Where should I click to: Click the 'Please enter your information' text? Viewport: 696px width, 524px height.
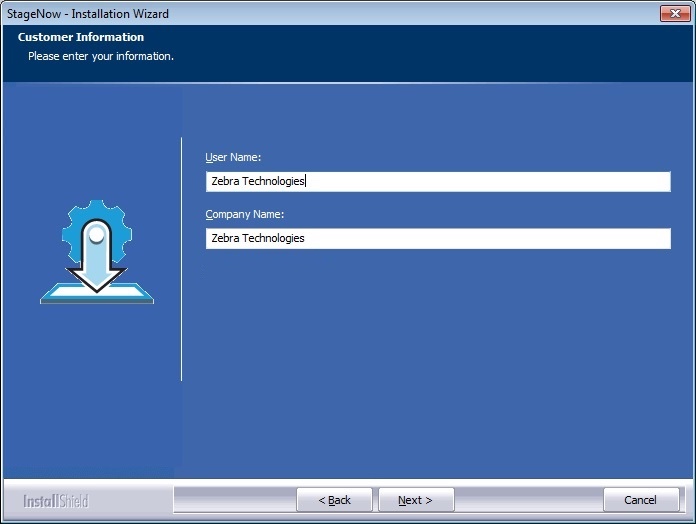point(101,56)
